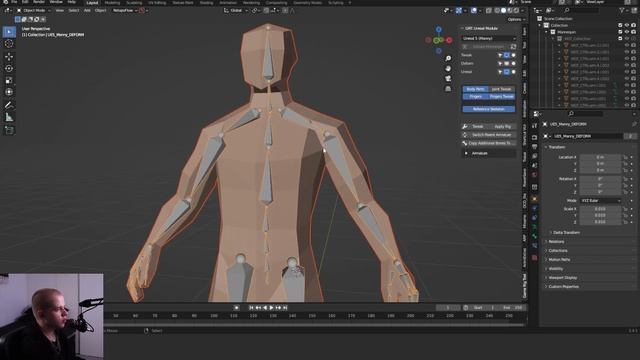Expand the Relations panel
The image size is (640, 360).
coord(556,242)
